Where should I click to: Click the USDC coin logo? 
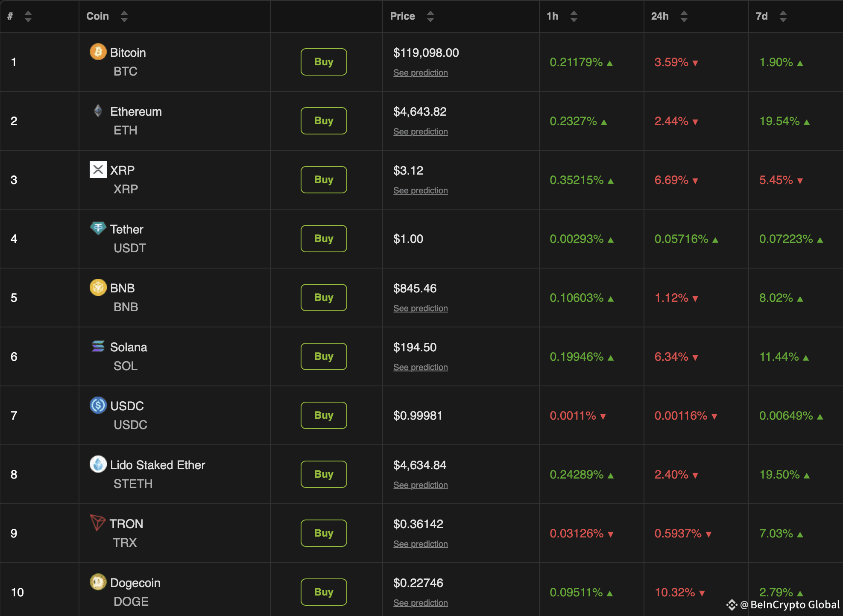98,405
